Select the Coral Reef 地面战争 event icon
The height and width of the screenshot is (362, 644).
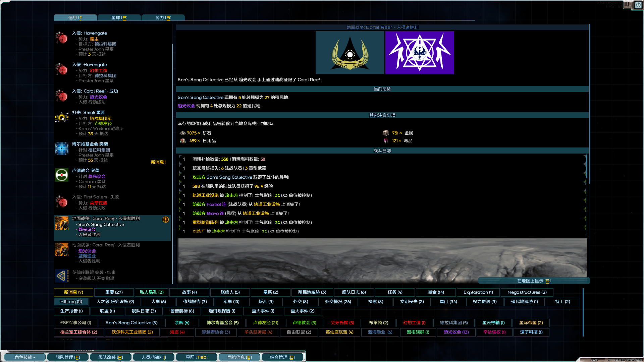(61, 223)
